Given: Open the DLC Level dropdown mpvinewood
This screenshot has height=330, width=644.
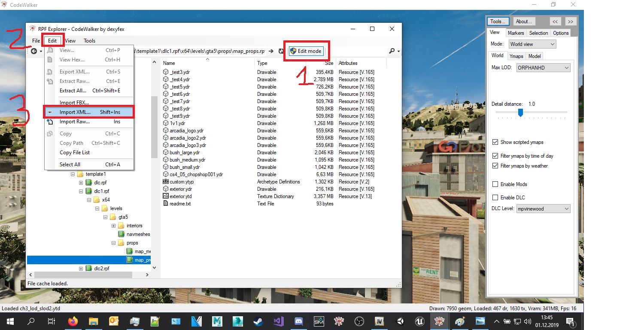Looking at the screenshot, I should (543, 209).
